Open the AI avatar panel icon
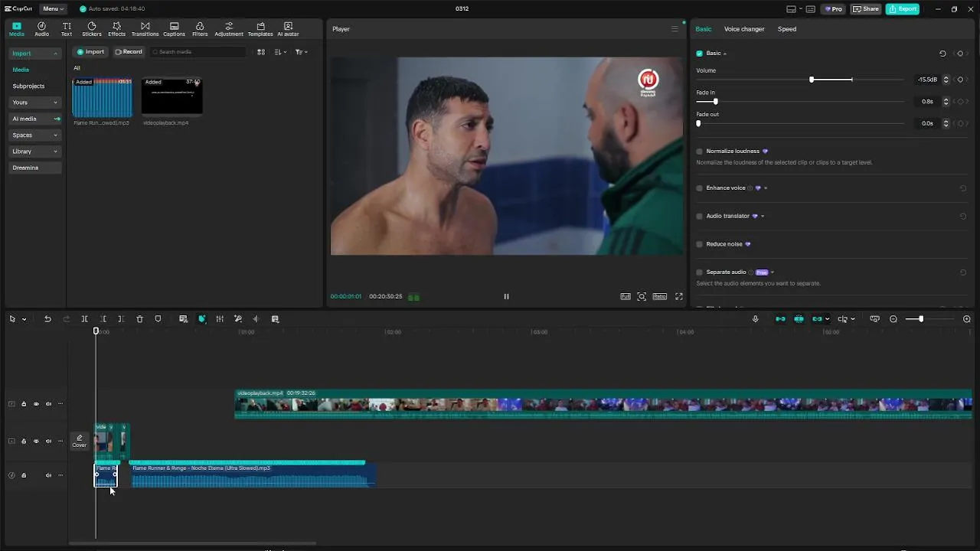Image resolution: width=980 pixels, height=551 pixels. point(288,29)
